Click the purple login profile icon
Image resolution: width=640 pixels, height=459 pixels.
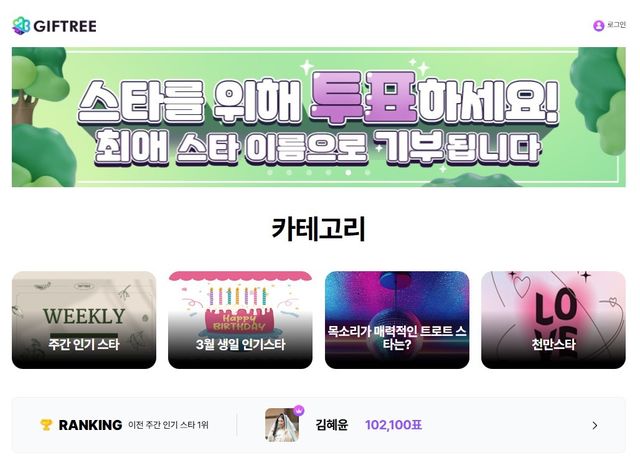pyautogui.click(x=598, y=26)
